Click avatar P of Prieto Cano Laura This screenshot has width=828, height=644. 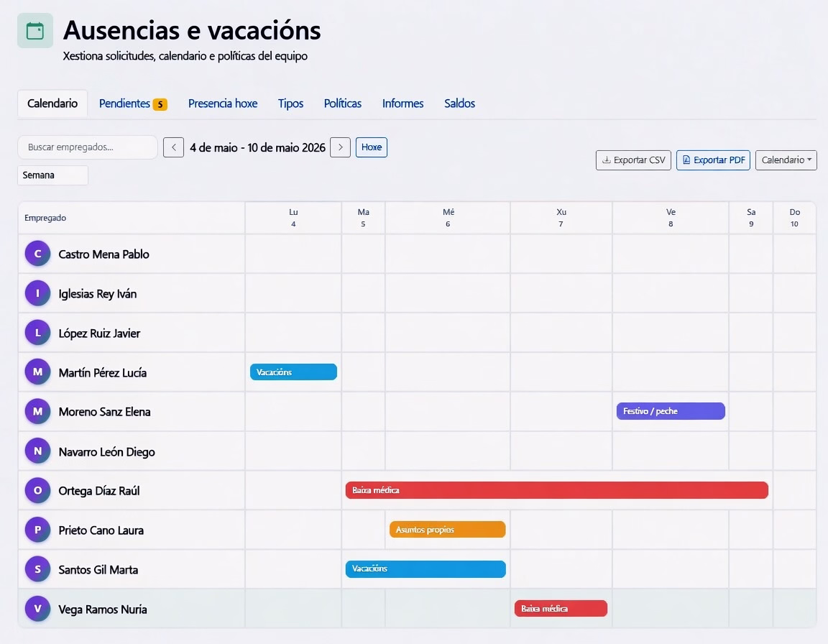point(37,530)
